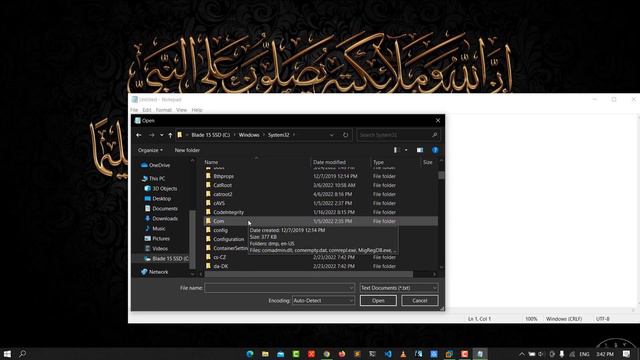This screenshot has height=360, width=640.
Task: Open the more view options arrow
Action: [406, 150]
